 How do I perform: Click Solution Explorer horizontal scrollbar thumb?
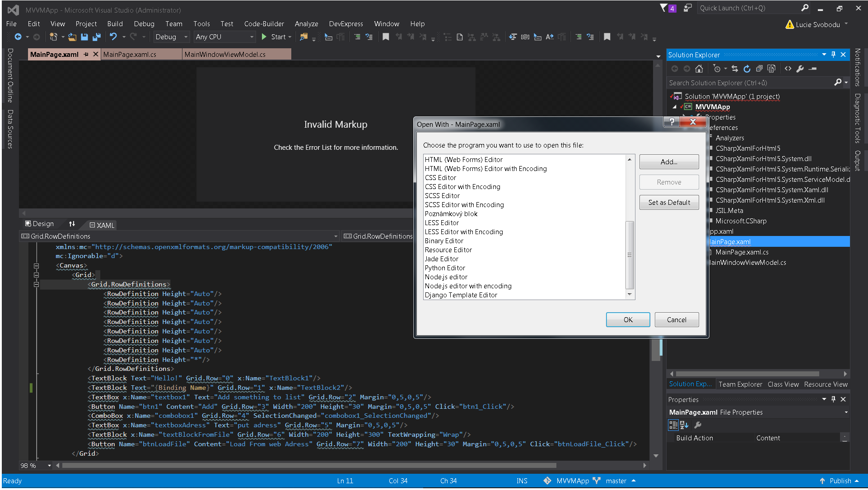coord(747,374)
